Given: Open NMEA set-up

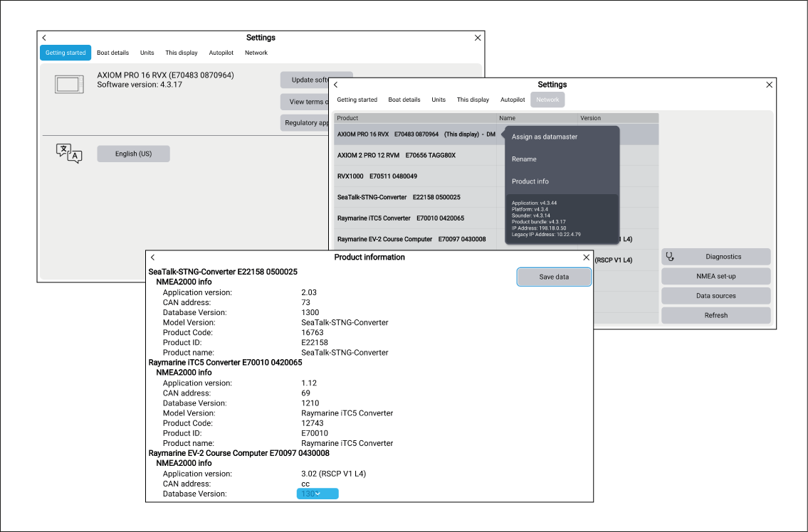Looking at the screenshot, I should coord(715,276).
